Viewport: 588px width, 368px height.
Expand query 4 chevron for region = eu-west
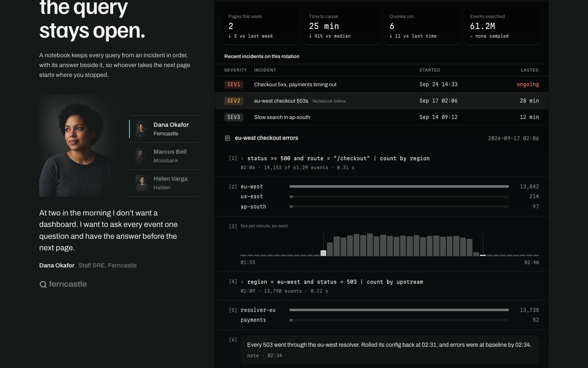(243, 282)
